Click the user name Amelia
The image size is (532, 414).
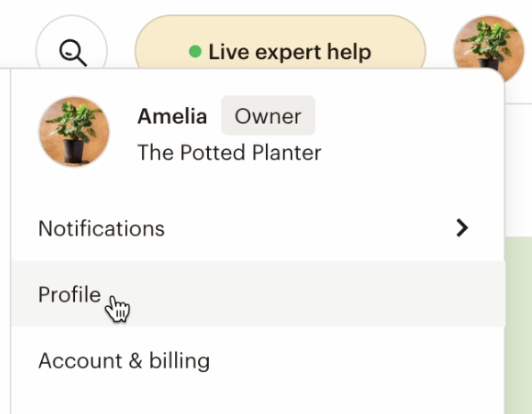(172, 116)
